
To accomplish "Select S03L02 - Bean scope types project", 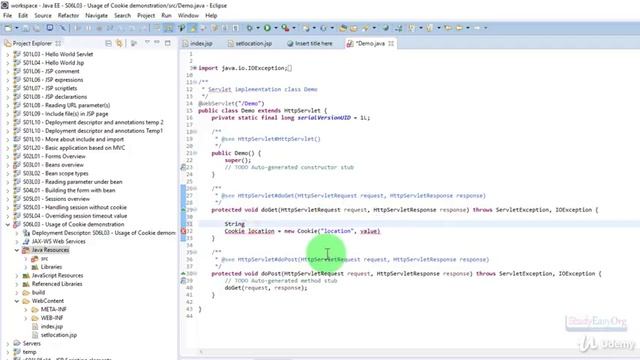I will [x=56, y=173].
